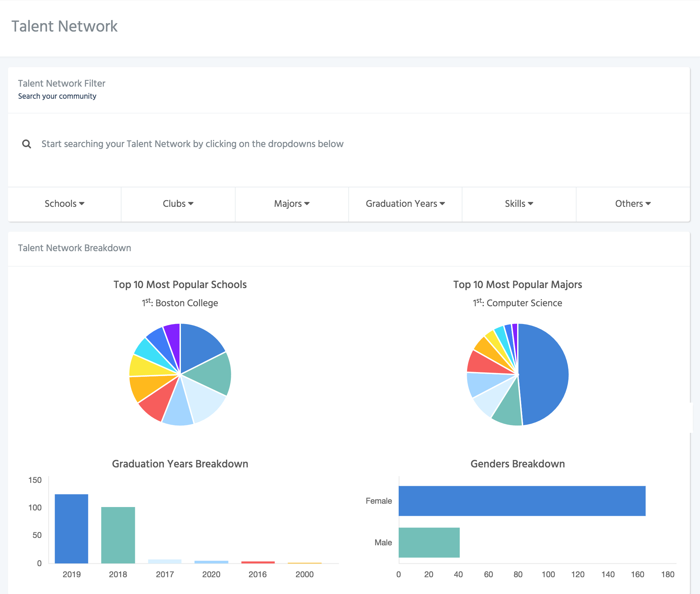Expand the Clubs dropdown
The width and height of the screenshot is (700, 594).
(x=178, y=204)
